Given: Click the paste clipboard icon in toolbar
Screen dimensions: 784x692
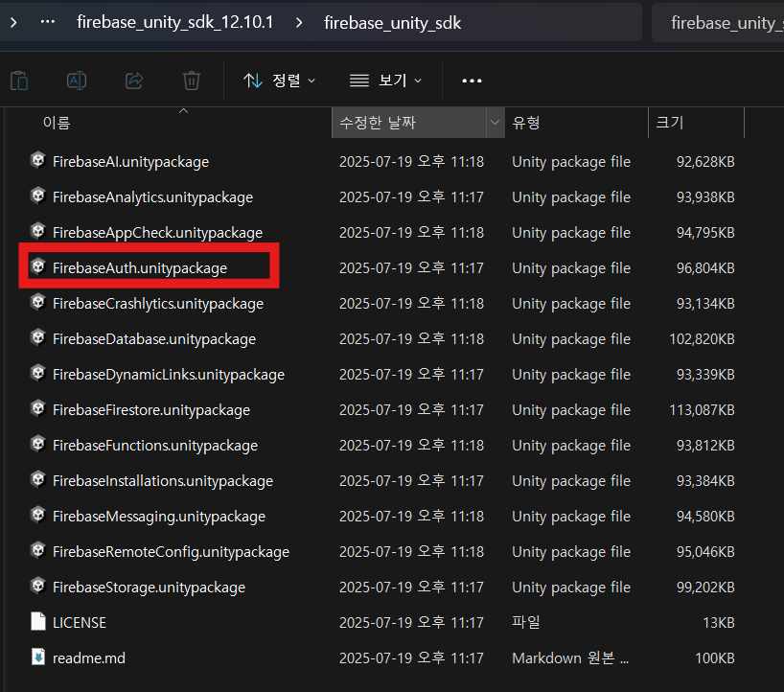Looking at the screenshot, I should coord(19,81).
